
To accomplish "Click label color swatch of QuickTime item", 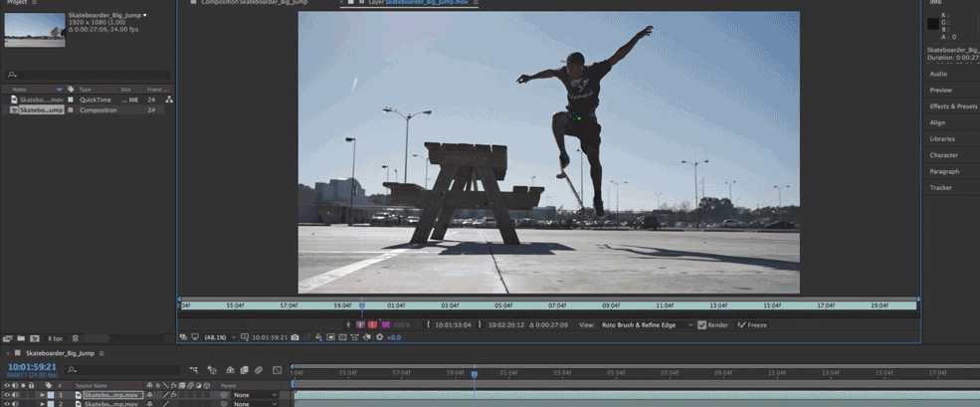I will (71, 100).
